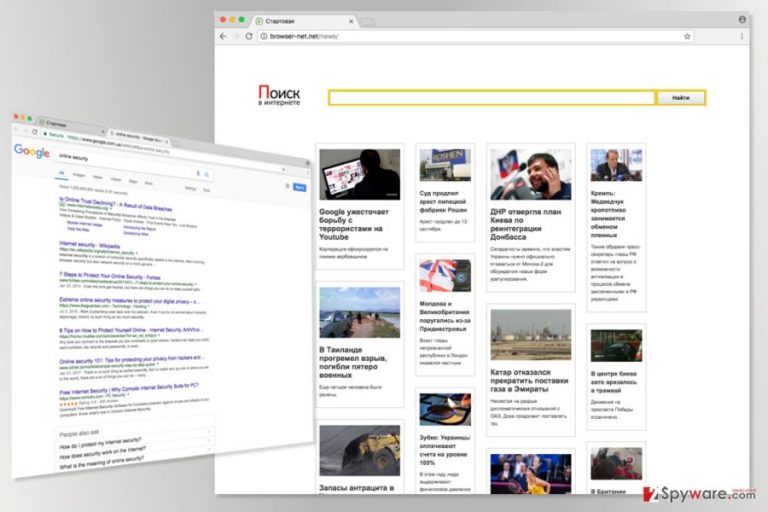
Task: Open result 'Internet security - Wikipedia'
Action: (90, 244)
